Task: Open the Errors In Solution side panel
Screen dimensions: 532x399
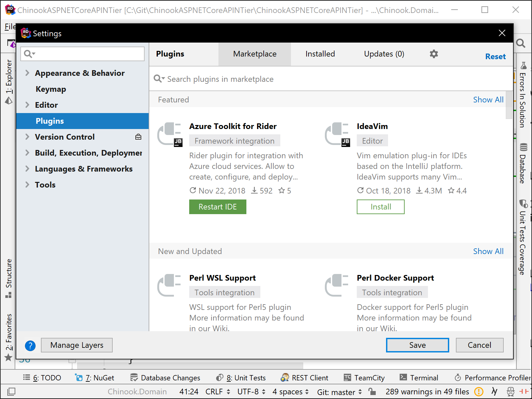Action: tap(523, 94)
